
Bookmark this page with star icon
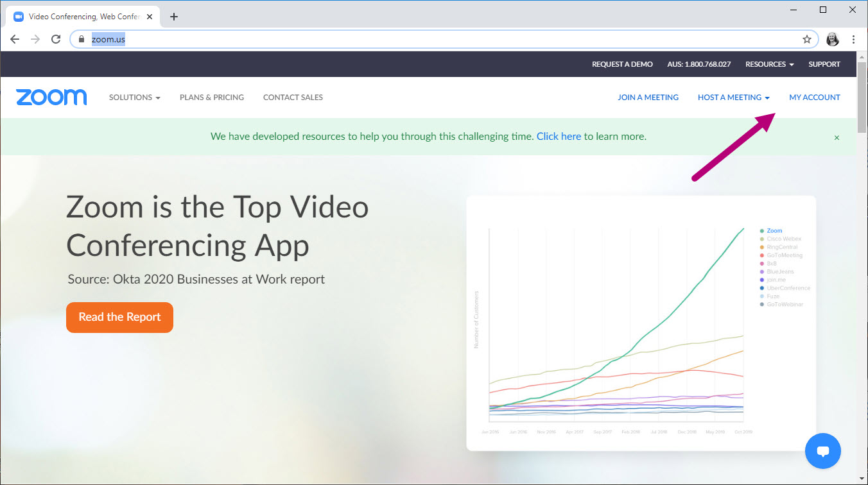pyautogui.click(x=807, y=39)
